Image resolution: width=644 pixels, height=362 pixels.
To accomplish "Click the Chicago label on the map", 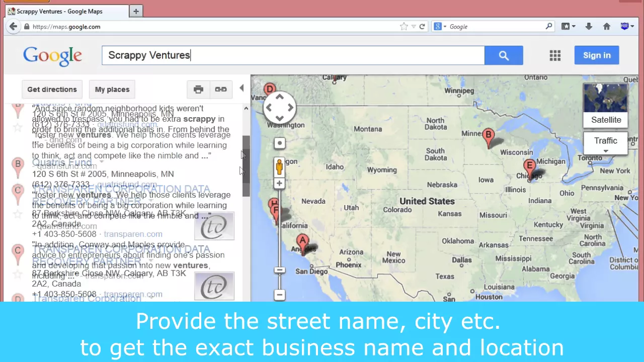I will click(x=530, y=176).
